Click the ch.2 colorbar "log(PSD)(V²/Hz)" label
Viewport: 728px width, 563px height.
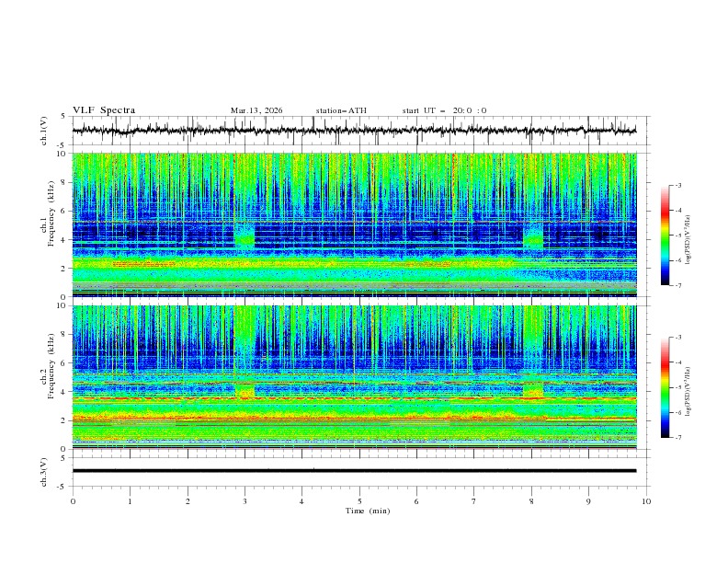(688, 392)
